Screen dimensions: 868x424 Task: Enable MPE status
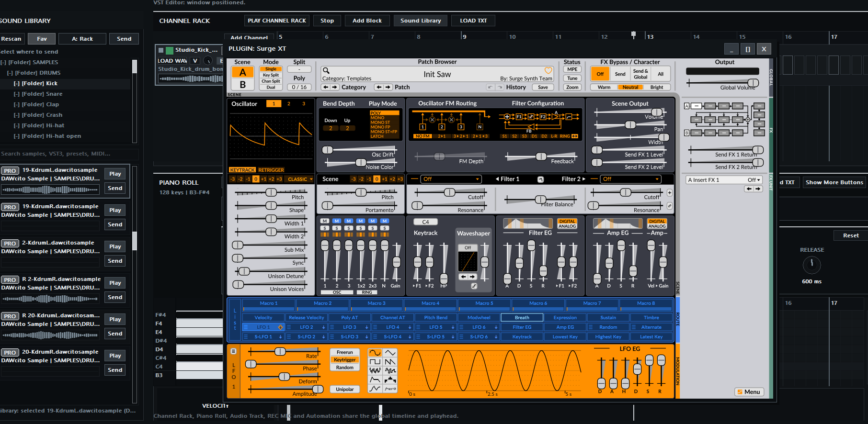572,69
